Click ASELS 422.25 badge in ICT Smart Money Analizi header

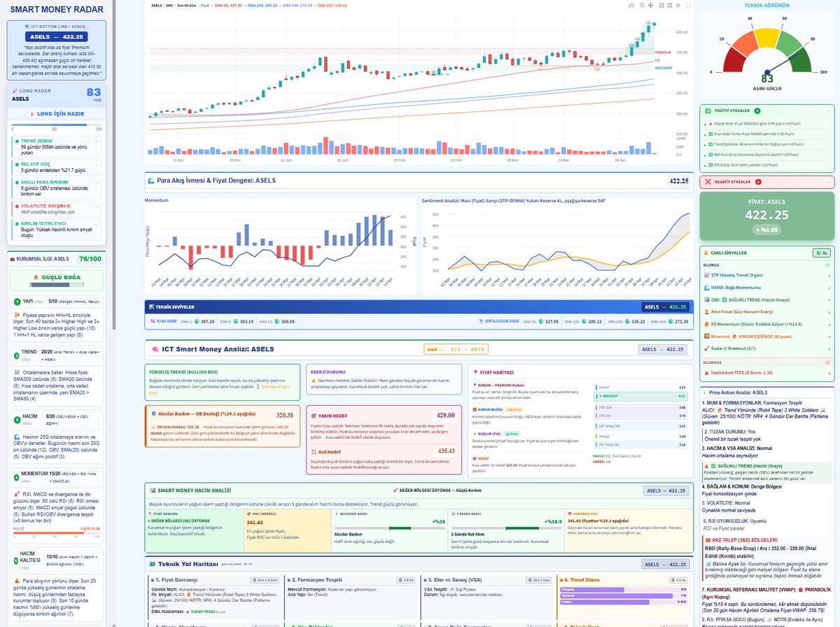pos(661,349)
